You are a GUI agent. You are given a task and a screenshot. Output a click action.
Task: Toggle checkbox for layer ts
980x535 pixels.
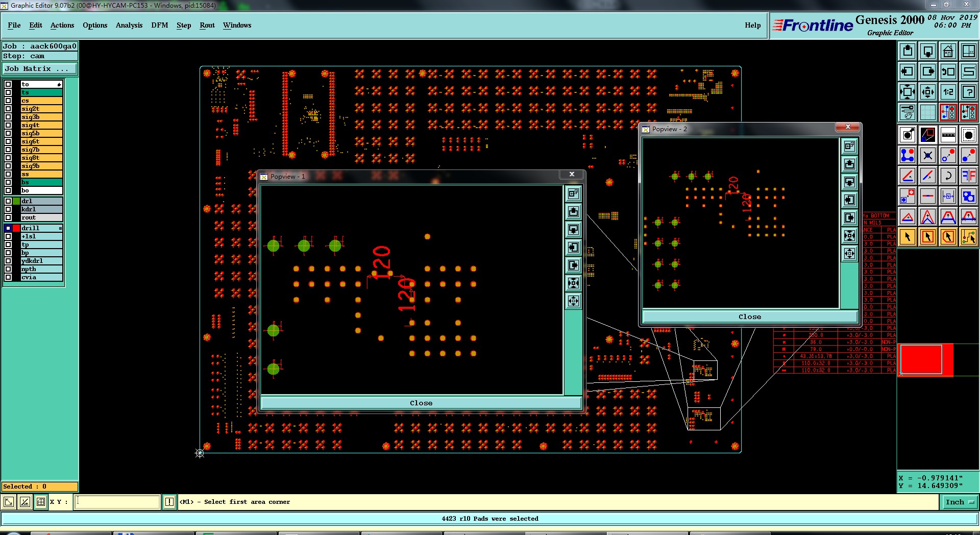click(x=8, y=92)
